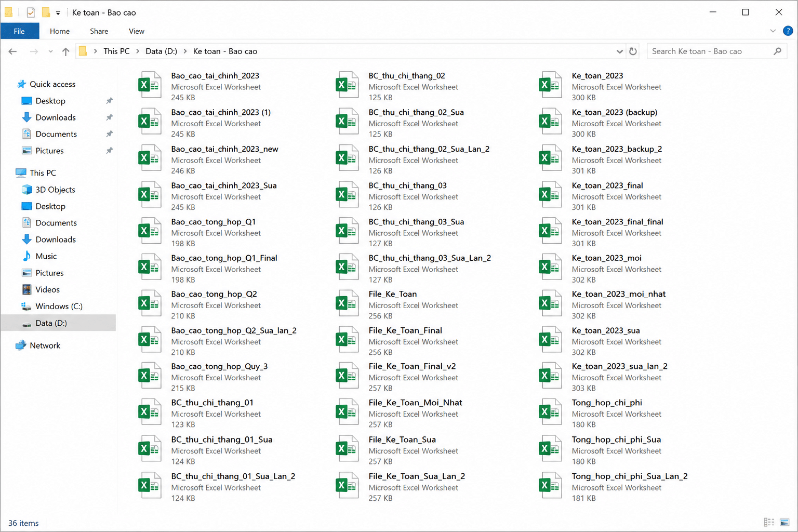The height and width of the screenshot is (532, 798).
Task: Click the file name Bao_cao_tai_chinh_2023 (1)
Action: (221, 112)
